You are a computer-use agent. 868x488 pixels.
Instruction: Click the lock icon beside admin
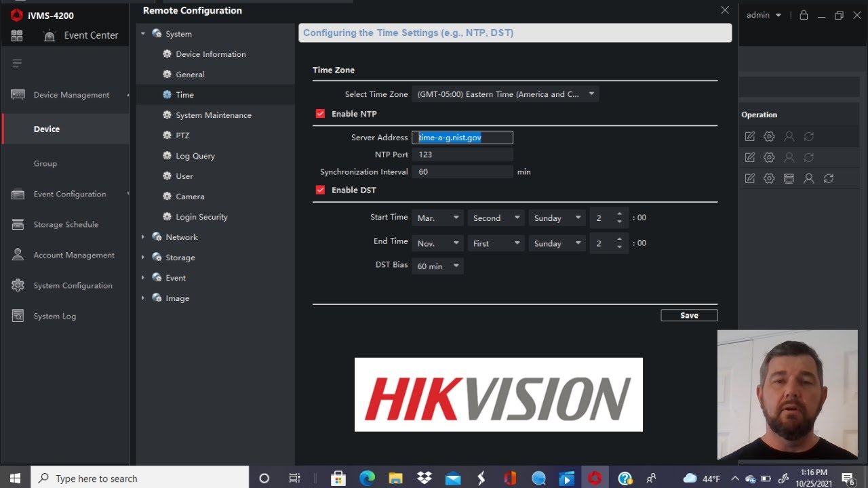(804, 15)
